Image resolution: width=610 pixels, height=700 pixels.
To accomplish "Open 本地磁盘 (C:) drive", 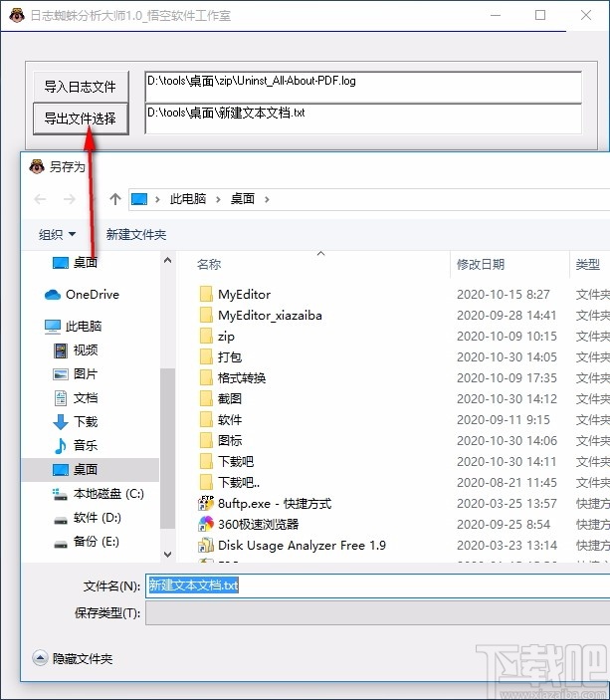I will tap(108, 494).
